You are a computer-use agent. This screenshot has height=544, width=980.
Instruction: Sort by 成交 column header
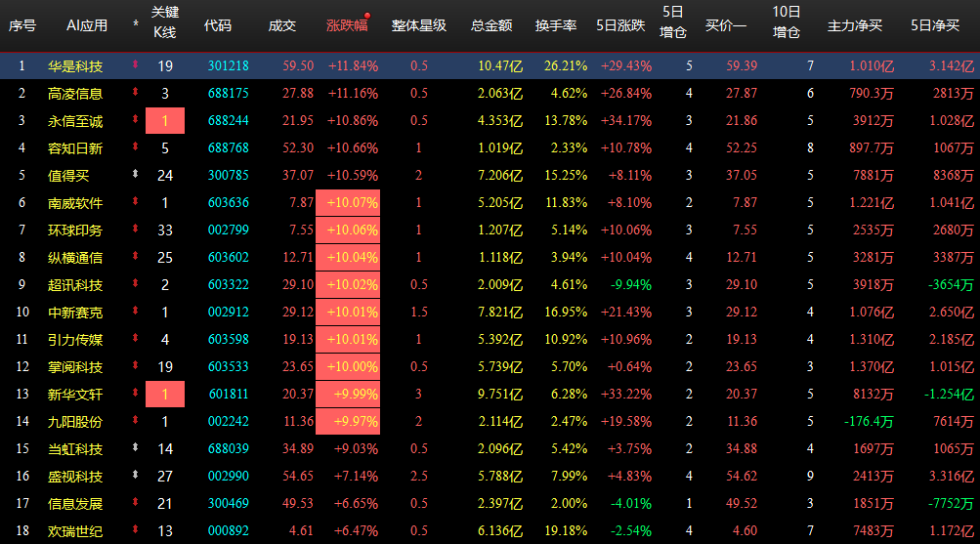click(281, 25)
